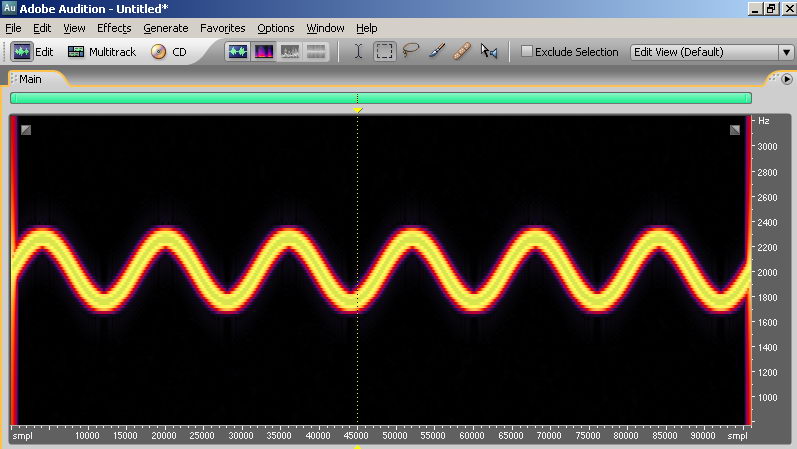Choose the Lasso Selection tool
The height and width of the screenshot is (449, 797).
tap(410, 52)
